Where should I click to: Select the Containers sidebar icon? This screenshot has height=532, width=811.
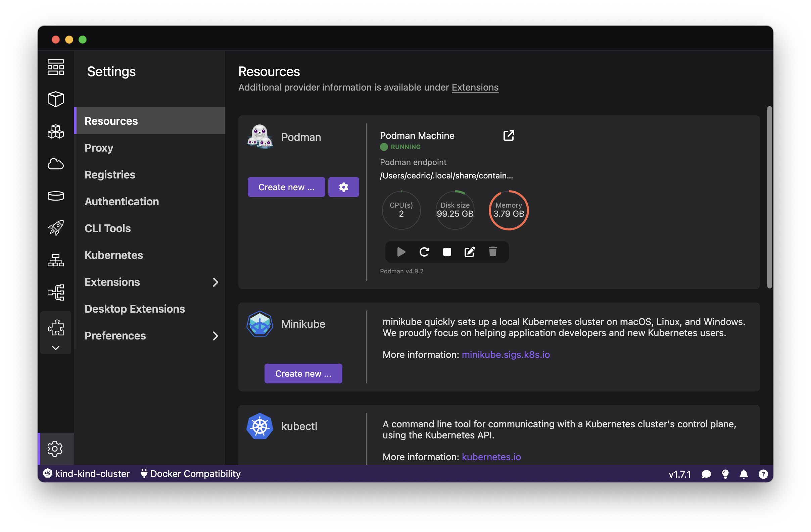[55, 99]
